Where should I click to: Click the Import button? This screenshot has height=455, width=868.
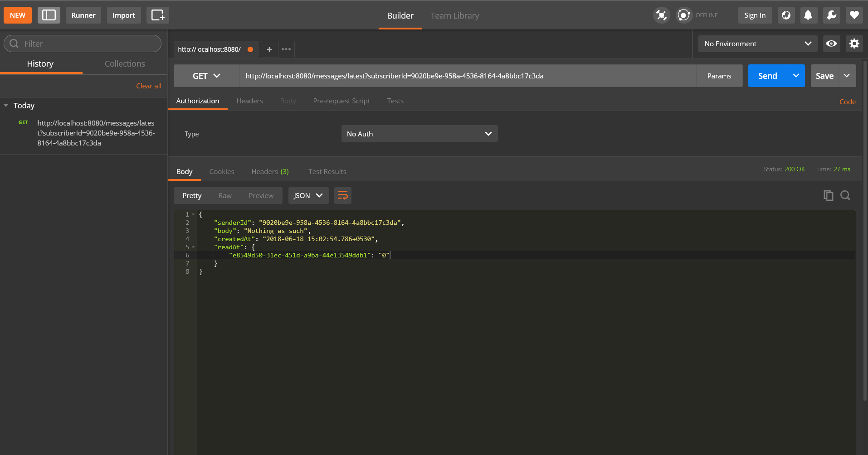pyautogui.click(x=124, y=15)
